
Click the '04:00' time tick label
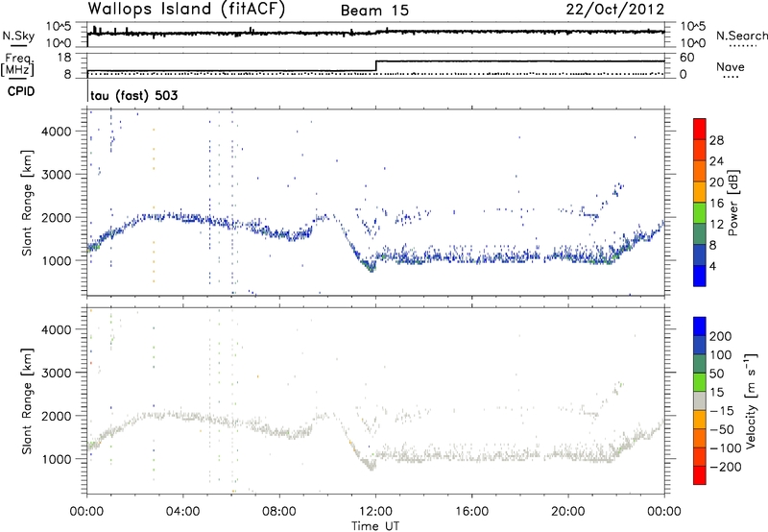(x=183, y=512)
